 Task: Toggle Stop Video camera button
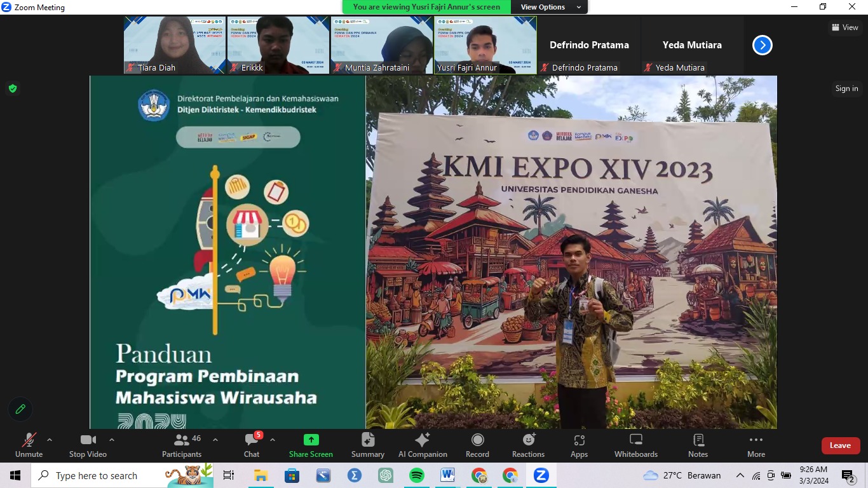[88, 445]
